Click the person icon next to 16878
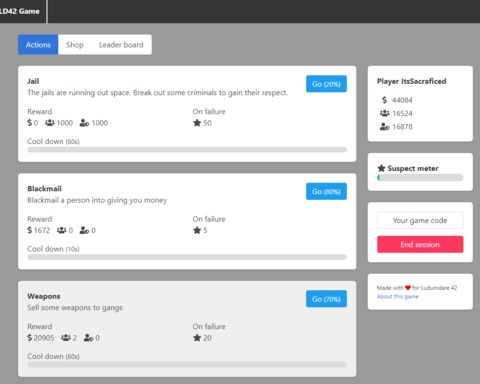 pos(385,127)
